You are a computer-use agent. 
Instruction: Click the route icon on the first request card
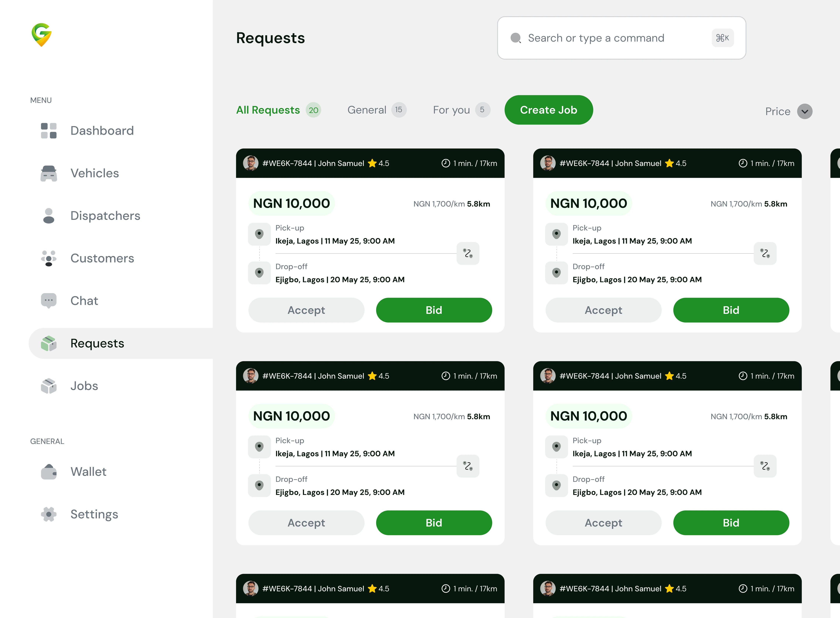[x=468, y=254]
